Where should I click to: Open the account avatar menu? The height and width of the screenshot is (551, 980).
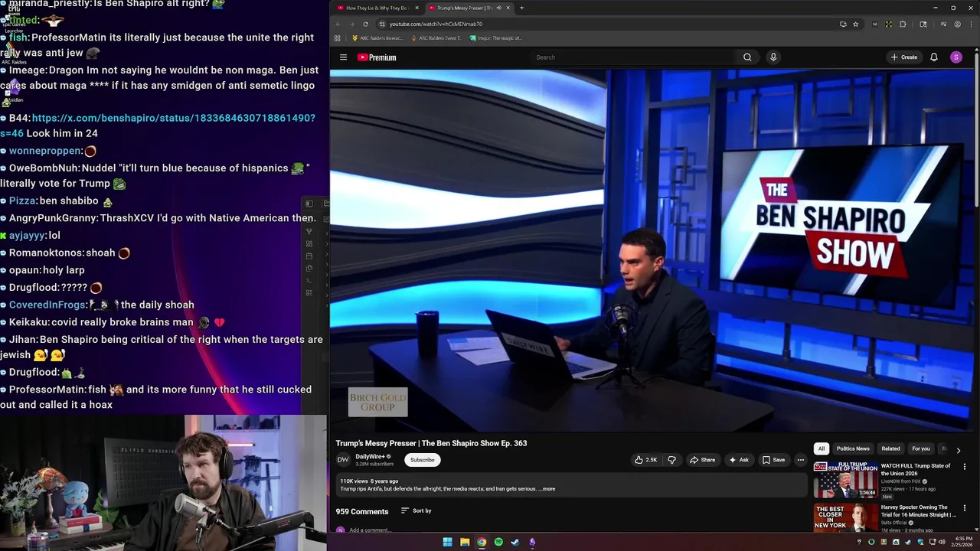(955, 57)
